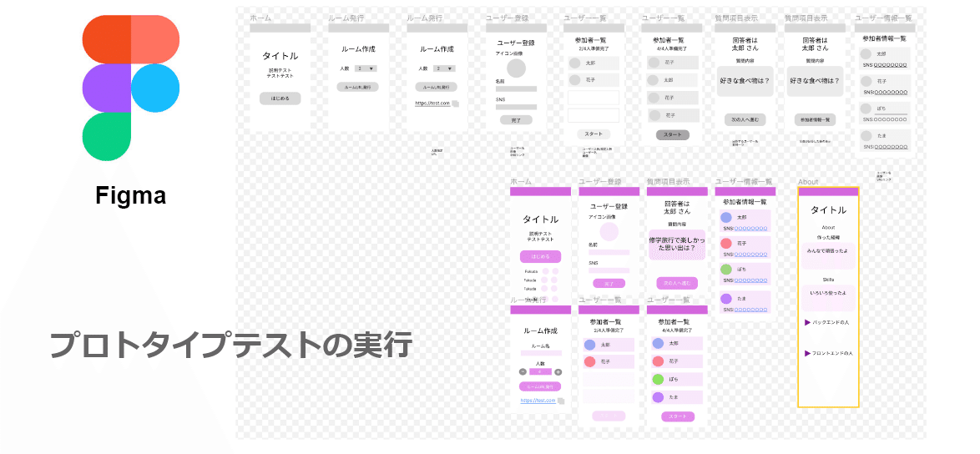Click the purple 次の人へ進む button
This screenshot has width=980, height=454.
click(x=677, y=284)
